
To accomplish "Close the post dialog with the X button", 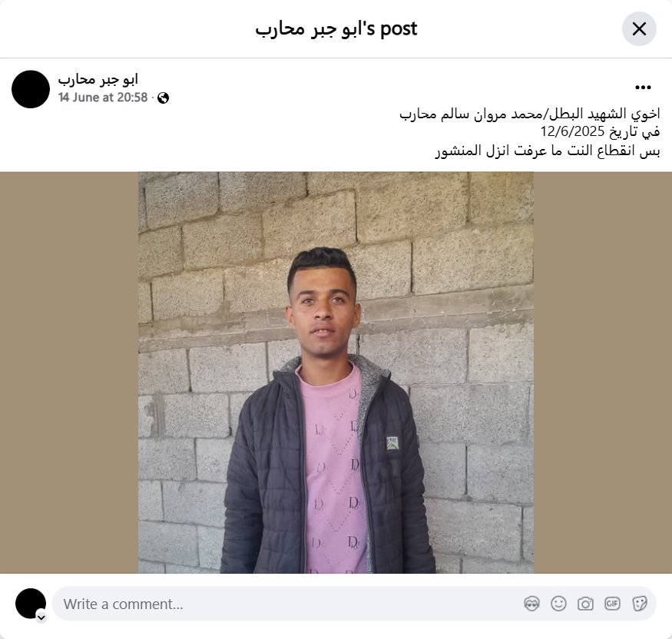I will coord(639,28).
